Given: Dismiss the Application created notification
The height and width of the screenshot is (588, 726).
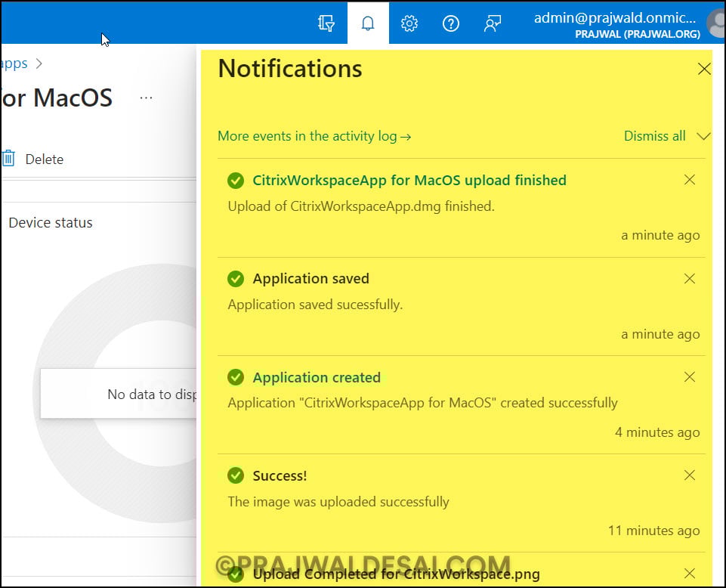Looking at the screenshot, I should [x=690, y=376].
